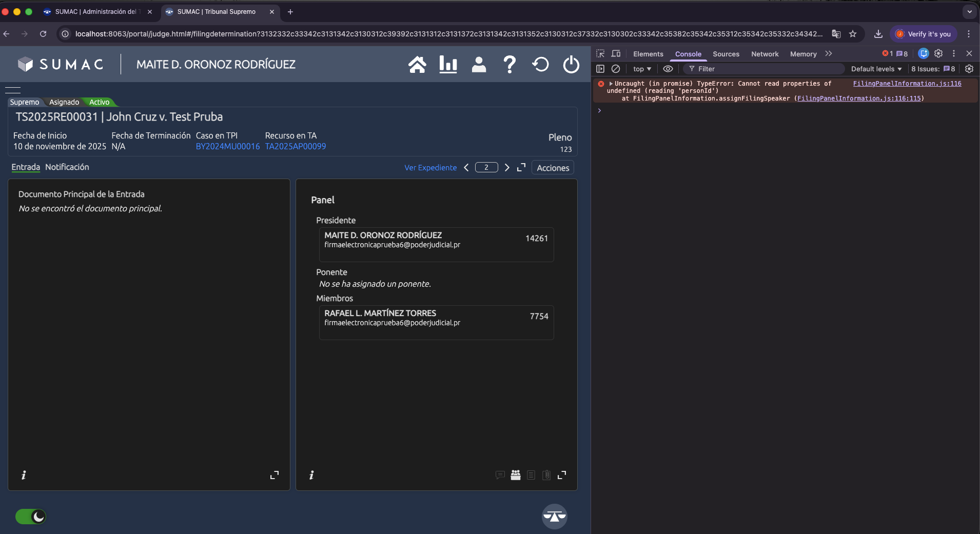This screenshot has width=980, height=534.
Task: Switch to the Notificación tab
Action: point(67,167)
